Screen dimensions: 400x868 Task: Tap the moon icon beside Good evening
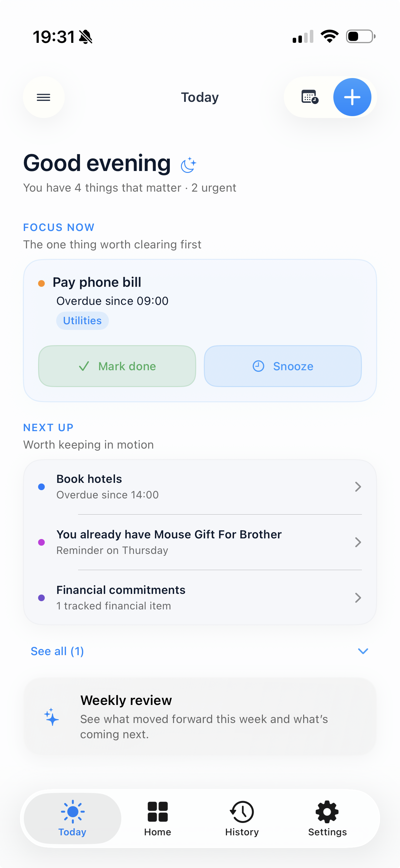coord(188,165)
